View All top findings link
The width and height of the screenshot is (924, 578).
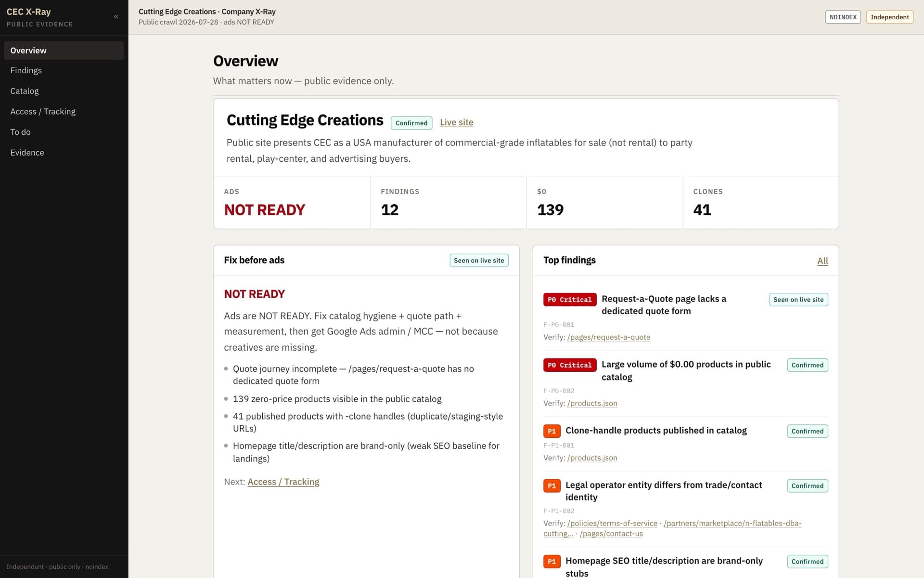[x=822, y=261]
